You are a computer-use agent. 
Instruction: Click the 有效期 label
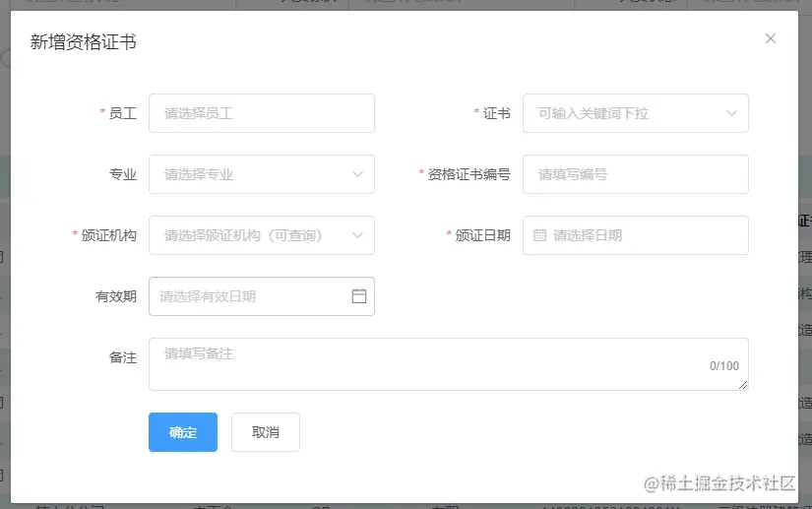[x=116, y=296]
